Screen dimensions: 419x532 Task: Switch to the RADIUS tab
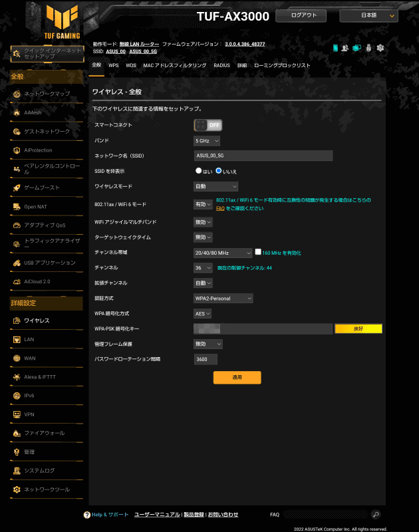(x=222, y=65)
